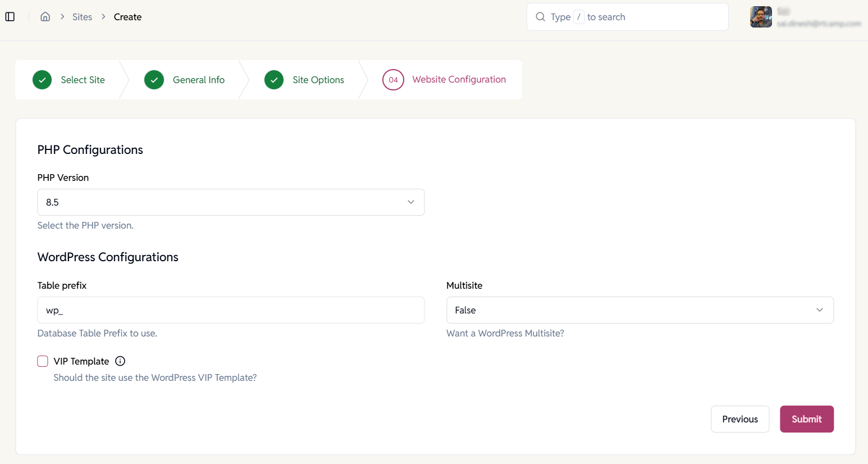Click the Table prefix input field
The width and height of the screenshot is (868, 464).
pos(230,310)
